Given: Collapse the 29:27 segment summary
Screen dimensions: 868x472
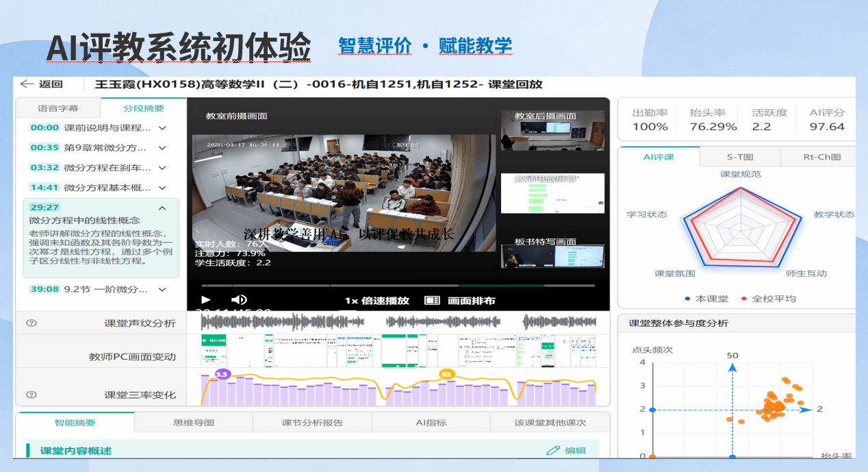Looking at the screenshot, I should pos(162,208).
